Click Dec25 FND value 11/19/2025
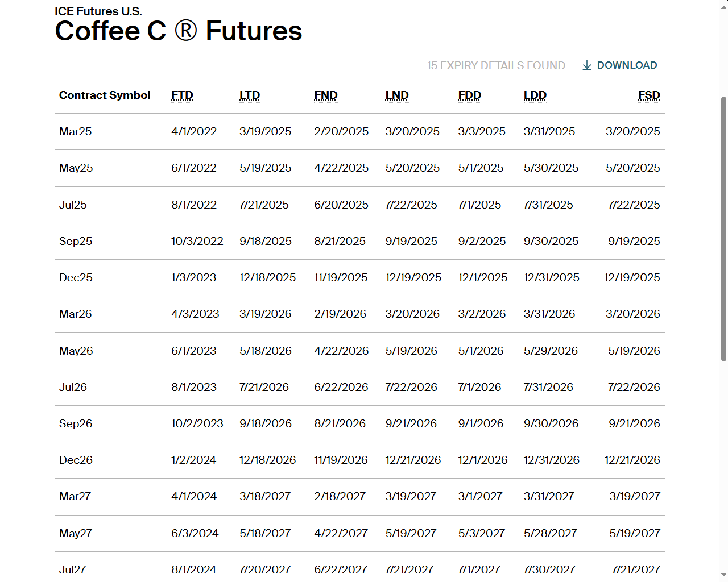 click(341, 277)
